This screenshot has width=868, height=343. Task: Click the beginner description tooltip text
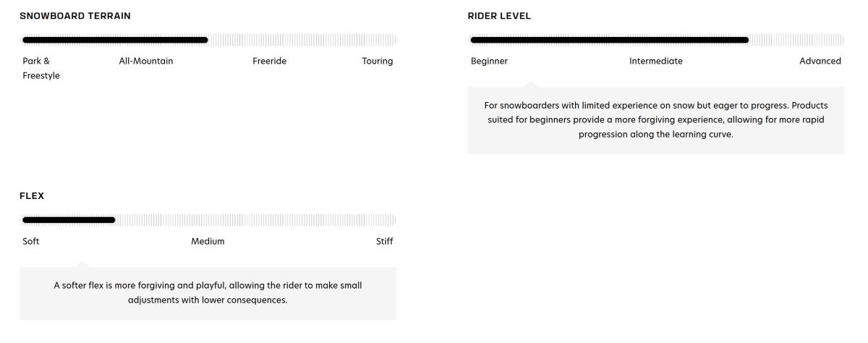656,120
